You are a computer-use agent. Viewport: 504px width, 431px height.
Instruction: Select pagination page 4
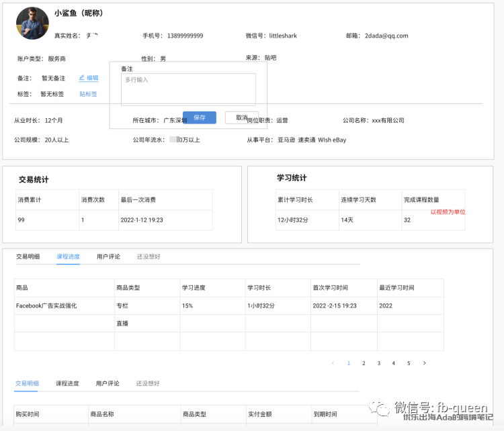pos(393,363)
